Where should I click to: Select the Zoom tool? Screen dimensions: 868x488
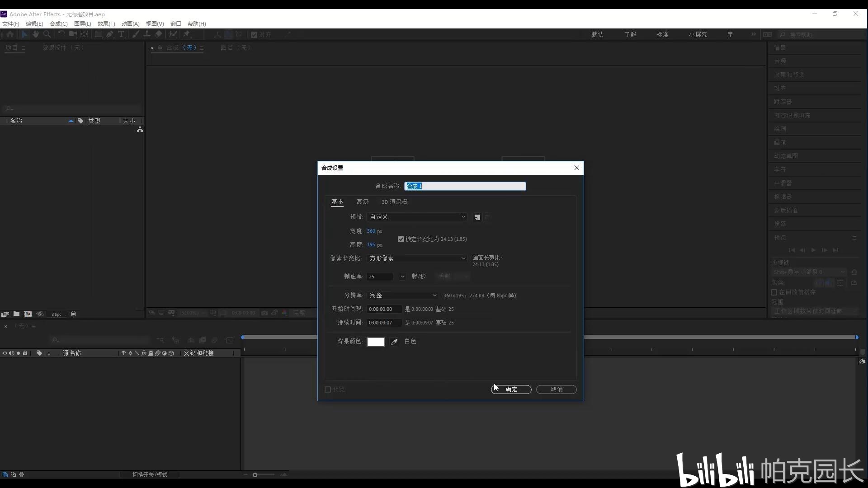[x=47, y=34]
